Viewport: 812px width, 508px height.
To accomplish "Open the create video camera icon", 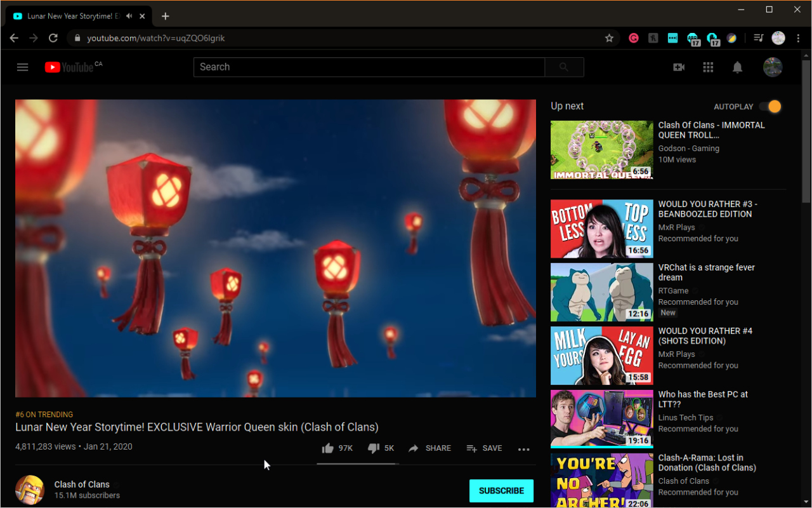I will [x=679, y=67].
